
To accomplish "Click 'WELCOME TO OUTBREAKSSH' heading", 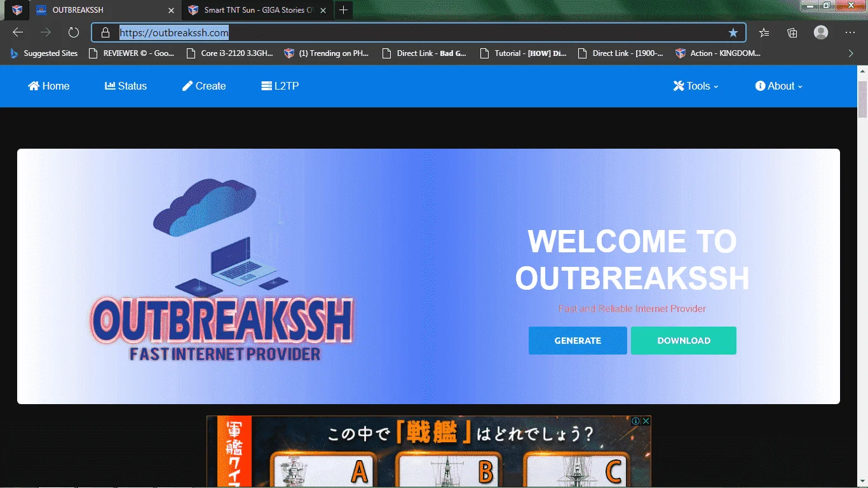I will 632,260.
